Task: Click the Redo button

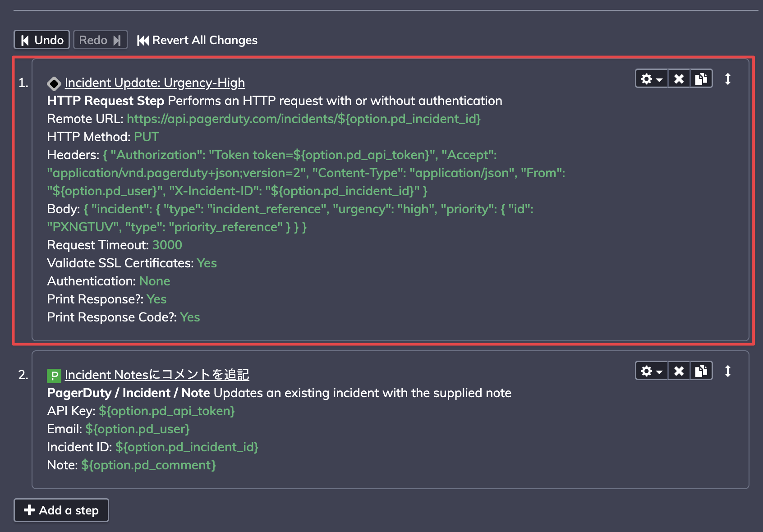Action: [100, 40]
